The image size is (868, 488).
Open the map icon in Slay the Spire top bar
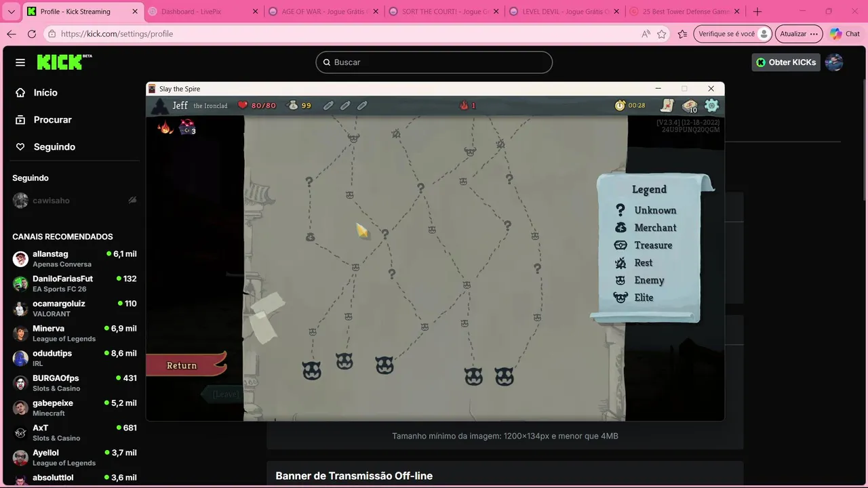[668, 105]
